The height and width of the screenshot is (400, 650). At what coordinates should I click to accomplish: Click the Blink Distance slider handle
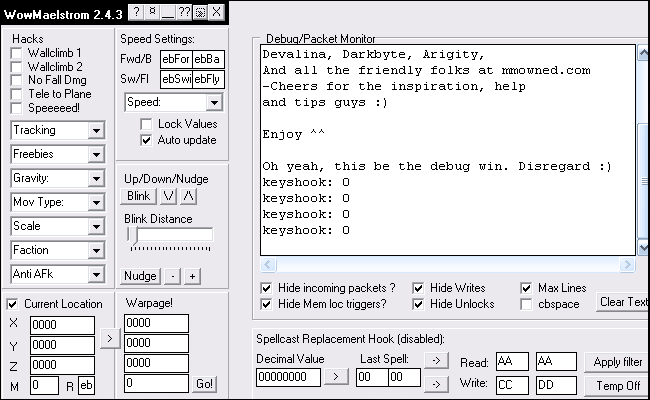[x=133, y=235]
